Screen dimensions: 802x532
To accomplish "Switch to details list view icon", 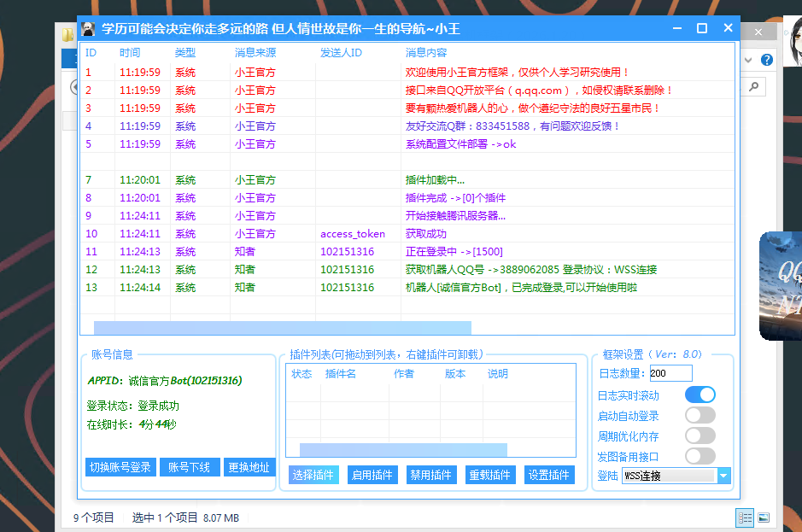I will (743, 517).
